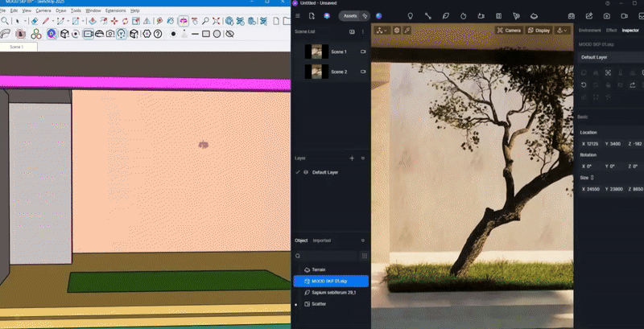Screen dimensions: 644x329
Task: Click the video camera render icon in D5
Action: [x=625, y=16]
